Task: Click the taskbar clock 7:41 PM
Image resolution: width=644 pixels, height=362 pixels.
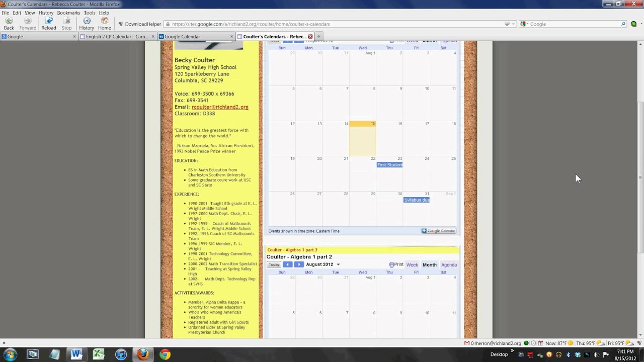Action: [624, 354]
